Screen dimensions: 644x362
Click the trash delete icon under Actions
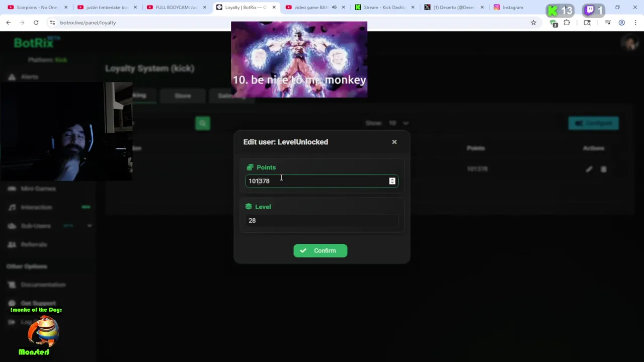coord(604,169)
